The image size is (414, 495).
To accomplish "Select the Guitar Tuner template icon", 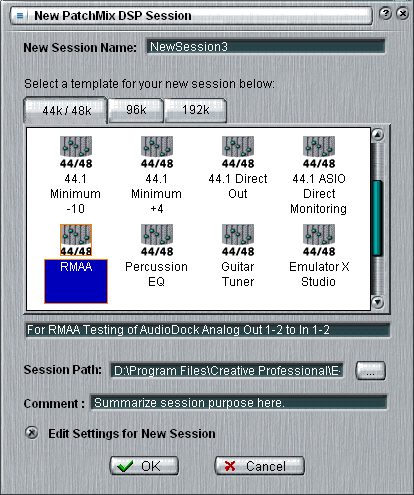I will pos(238,240).
